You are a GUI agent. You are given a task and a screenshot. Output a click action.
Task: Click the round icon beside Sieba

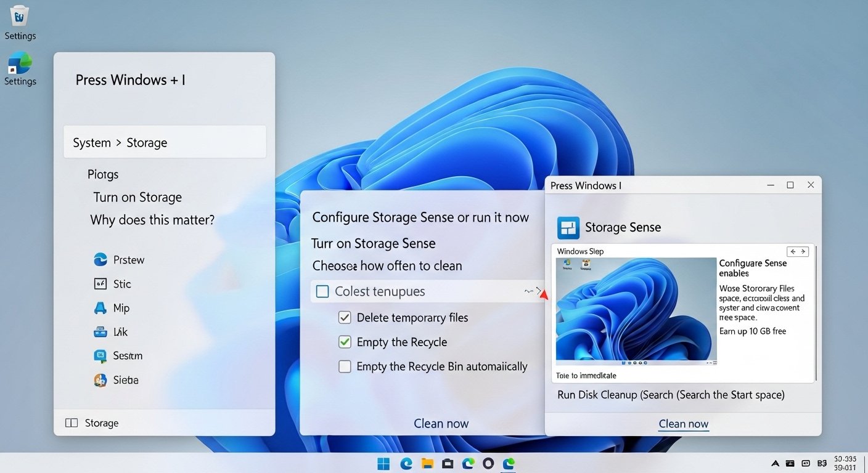100,380
